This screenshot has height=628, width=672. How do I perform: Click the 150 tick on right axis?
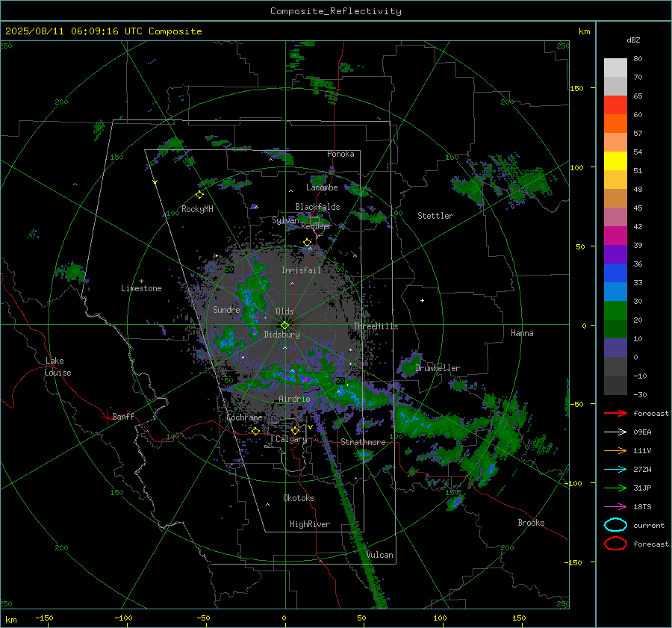(x=577, y=88)
